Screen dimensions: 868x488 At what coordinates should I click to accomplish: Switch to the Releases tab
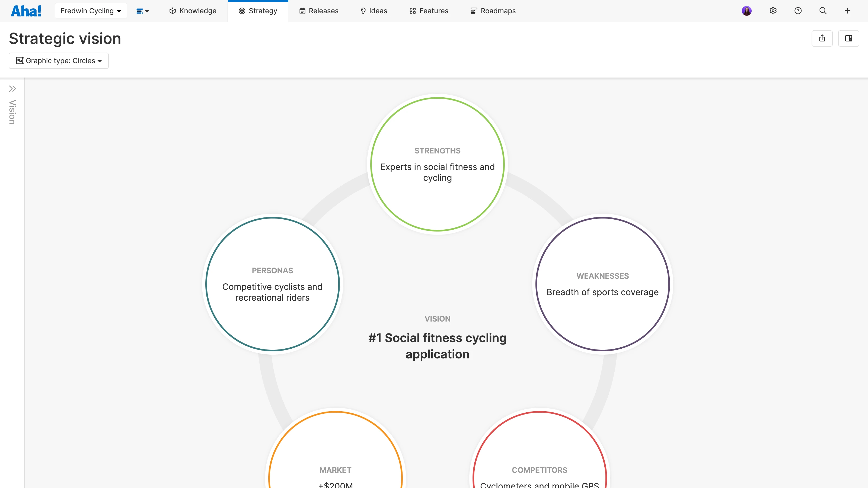pos(319,11)
